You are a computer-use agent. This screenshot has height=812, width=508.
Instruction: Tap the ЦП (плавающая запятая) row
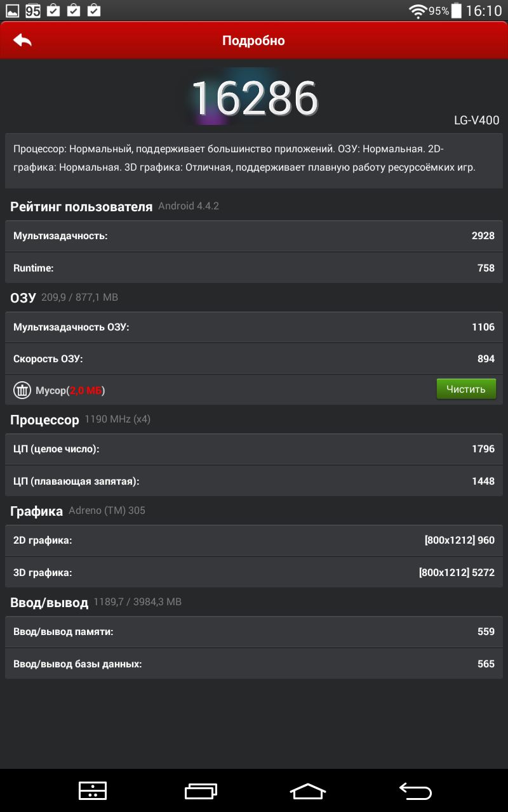(254, 481)
